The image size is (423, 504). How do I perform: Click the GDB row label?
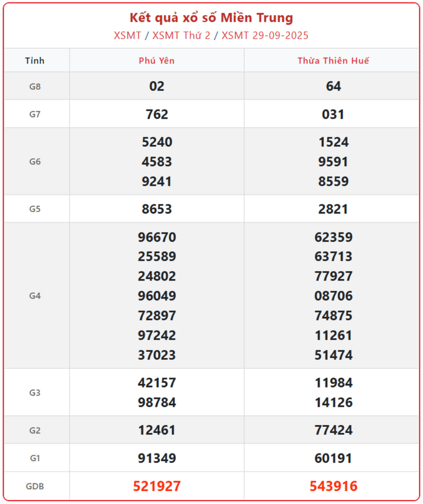[35, 486]
